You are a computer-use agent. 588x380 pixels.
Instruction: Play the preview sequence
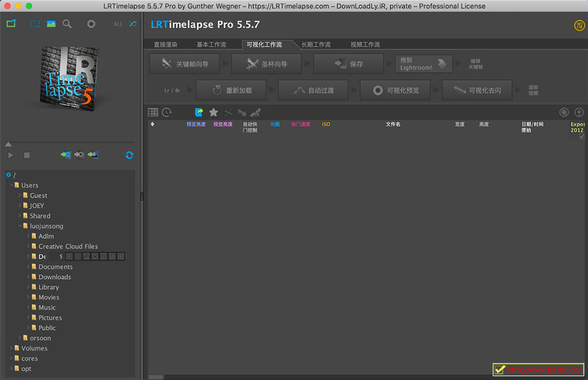[x=11, y=155]
